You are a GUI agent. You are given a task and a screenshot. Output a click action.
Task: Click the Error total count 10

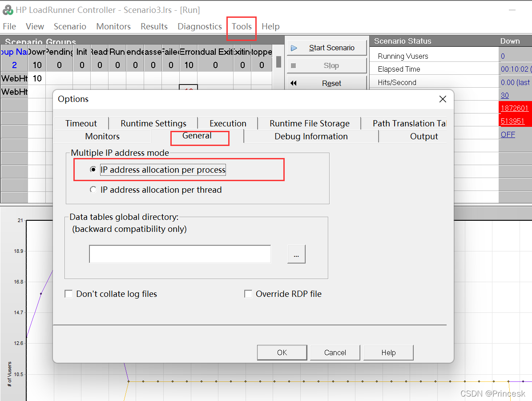(x=189, y=65)
